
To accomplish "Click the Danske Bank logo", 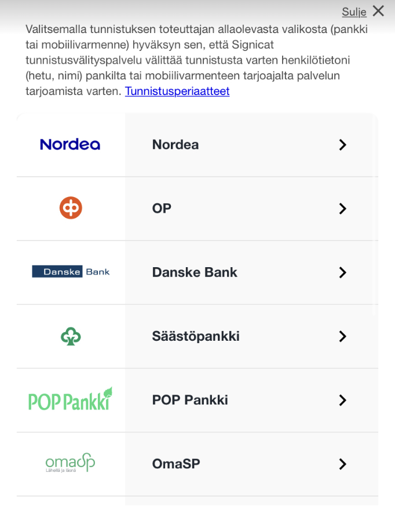I will point(71,272).
